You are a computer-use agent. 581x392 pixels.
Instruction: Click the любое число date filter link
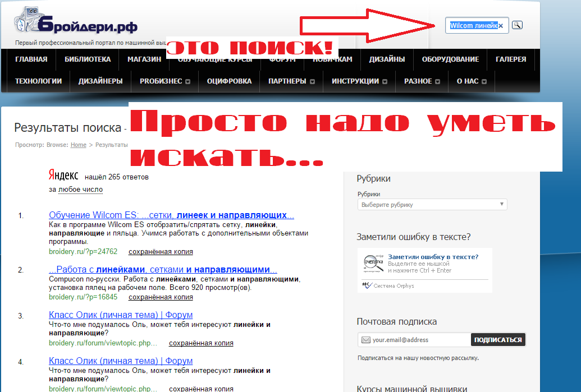(80, 190)
